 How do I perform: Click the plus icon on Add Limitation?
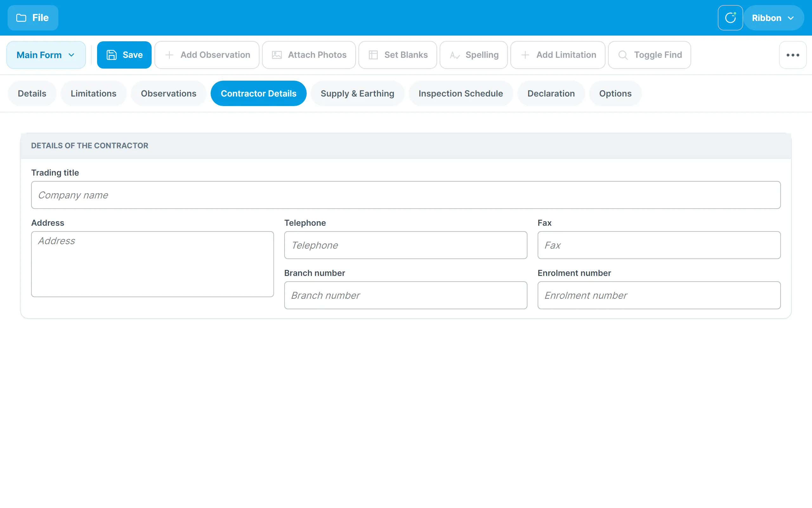click(525, 55)
